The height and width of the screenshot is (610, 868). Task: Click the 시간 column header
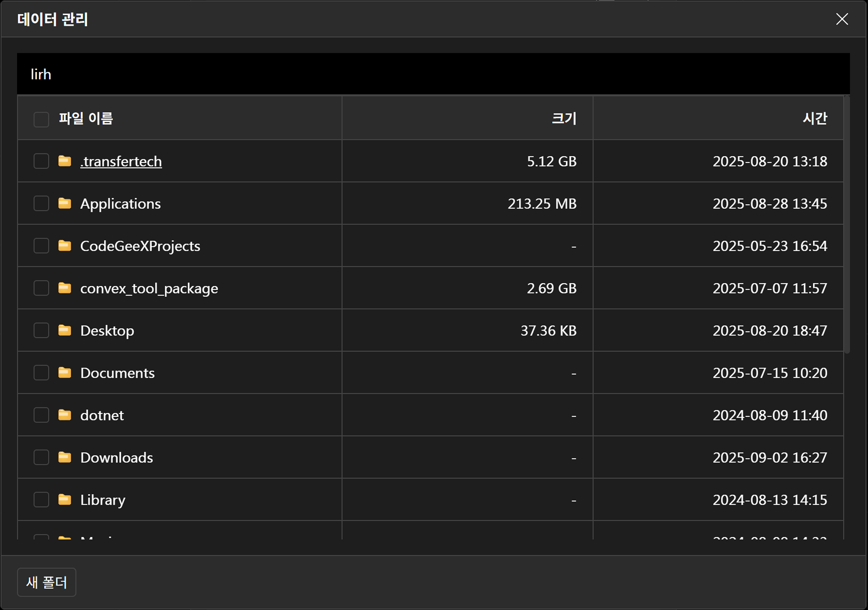click(x=815, y=118)
